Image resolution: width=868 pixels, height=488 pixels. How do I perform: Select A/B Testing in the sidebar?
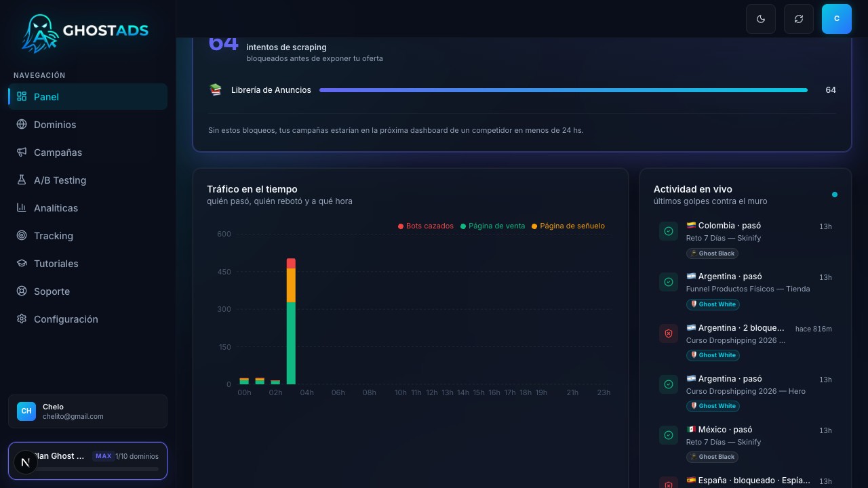[87, 180]
